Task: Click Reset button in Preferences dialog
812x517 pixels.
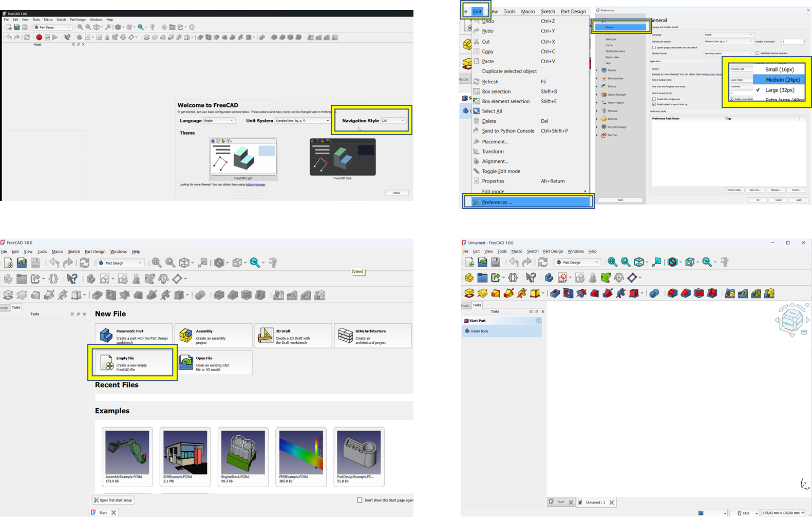Action: (620, 200)
